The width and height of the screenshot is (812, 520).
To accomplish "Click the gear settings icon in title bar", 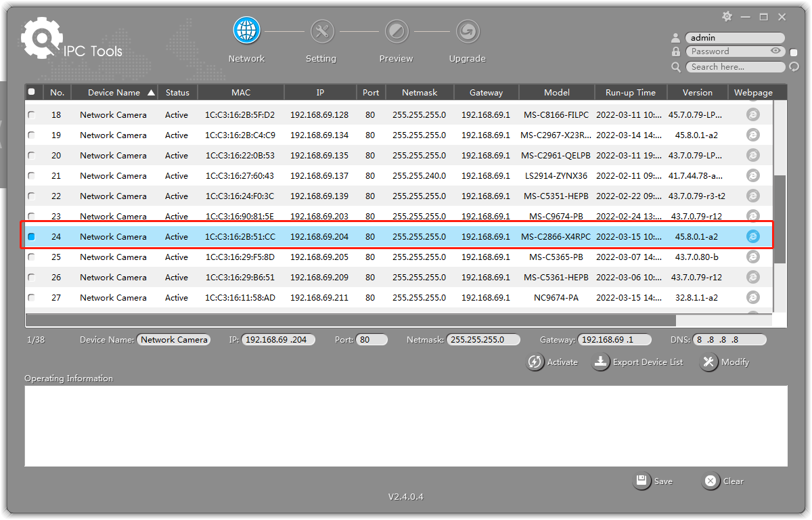I will [727, 16].
